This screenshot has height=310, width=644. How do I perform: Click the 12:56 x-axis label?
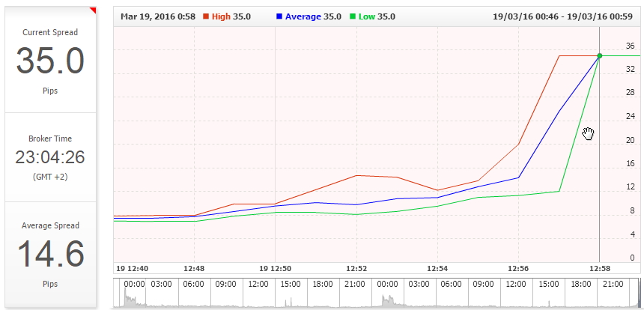[x=519, y=269]
